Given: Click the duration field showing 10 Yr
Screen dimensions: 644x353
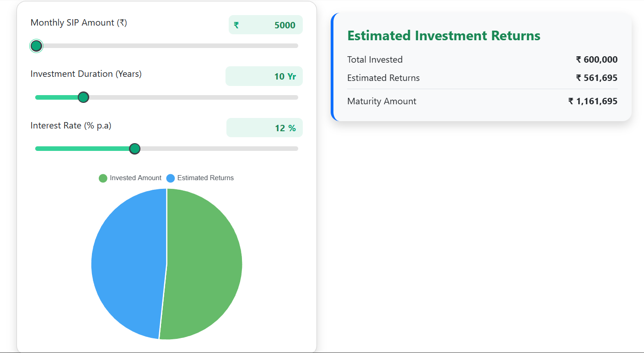Looking at the screenshot, I should tap(264, 76).
